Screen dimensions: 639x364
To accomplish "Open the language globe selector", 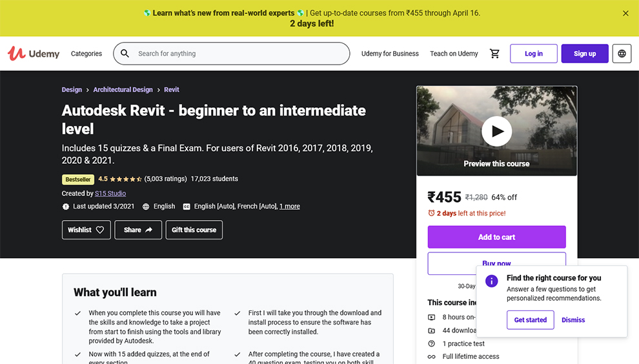I will 622,54.
